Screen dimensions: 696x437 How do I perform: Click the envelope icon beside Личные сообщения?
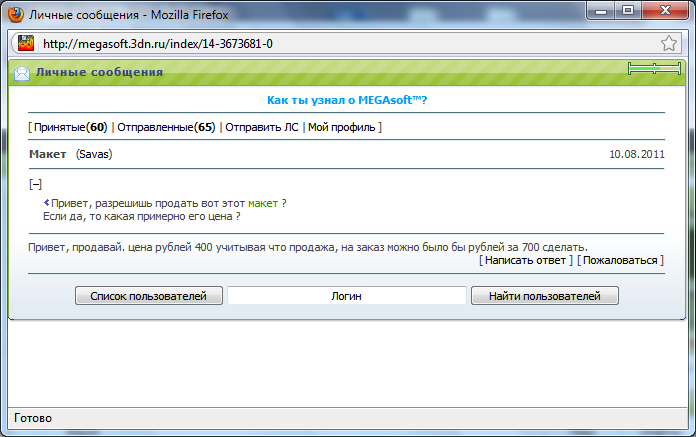point(22,73)
